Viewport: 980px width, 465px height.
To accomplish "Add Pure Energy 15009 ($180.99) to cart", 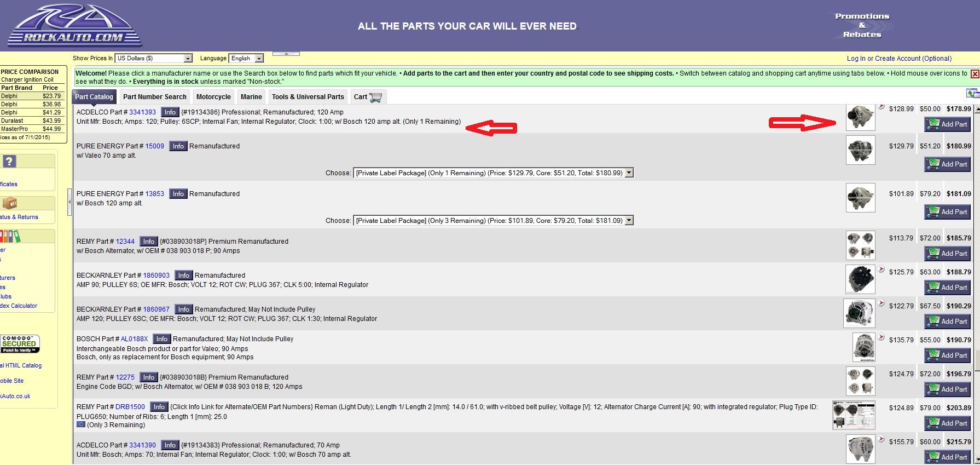I will (x=948, y=164).
